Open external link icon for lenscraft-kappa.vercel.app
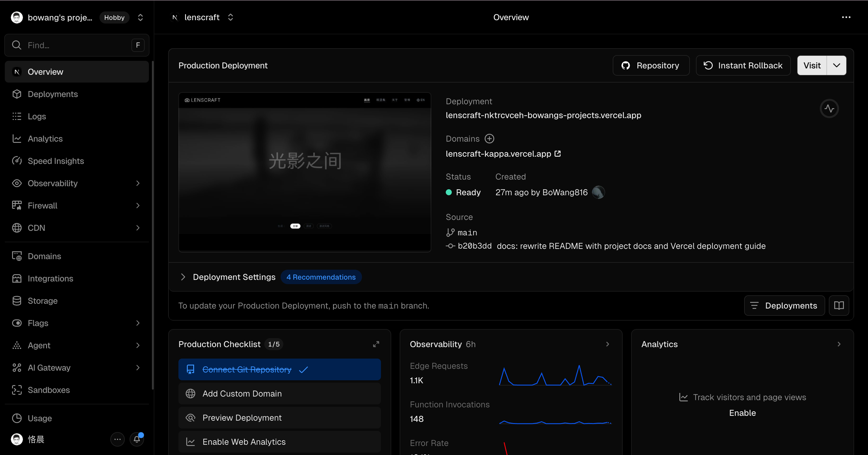The image size is (868, 455). 558,154
